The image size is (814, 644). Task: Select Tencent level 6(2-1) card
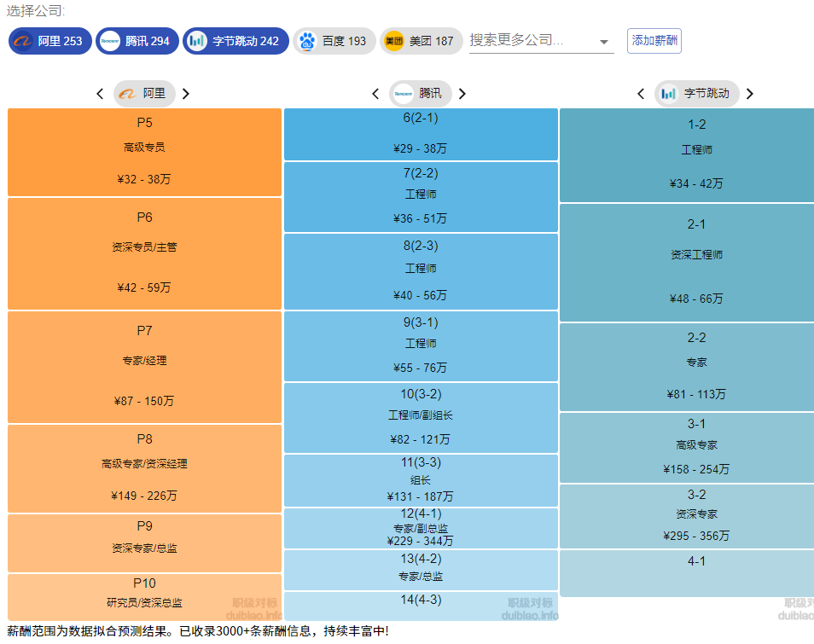[x=421, y=135]
